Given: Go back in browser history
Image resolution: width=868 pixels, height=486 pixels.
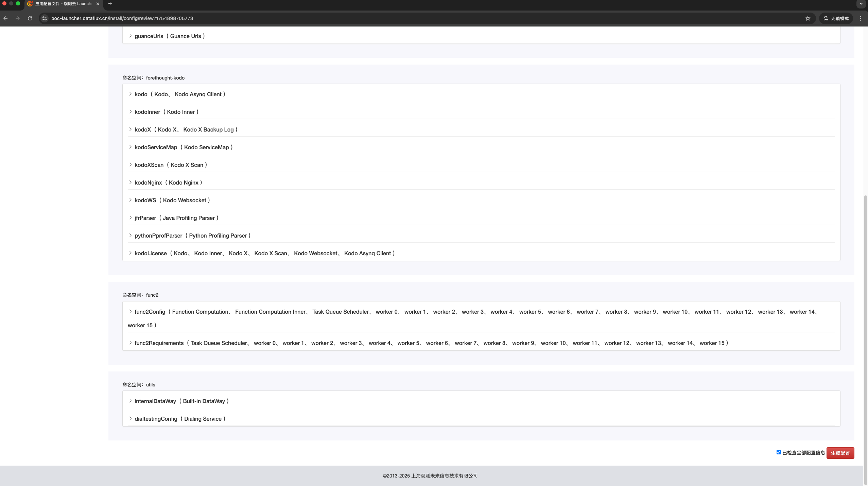Looking at the screenshot, I should tap(5, 18).
